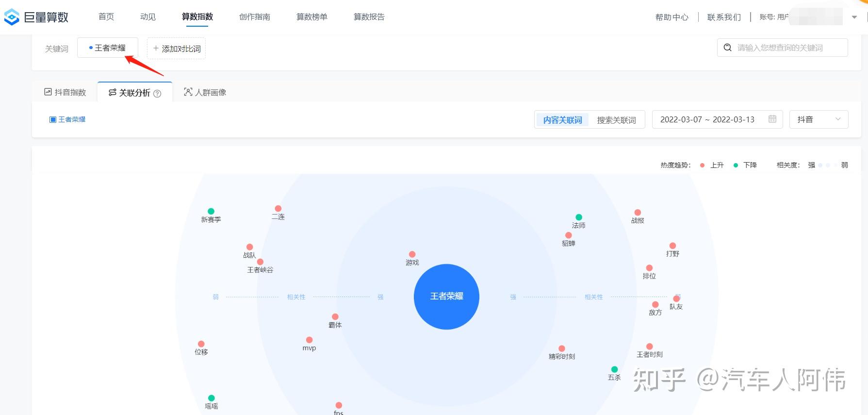Screen dimensions: 868x415
Task: Click the 位移 keyword node
Action: (x=201, y=344)
